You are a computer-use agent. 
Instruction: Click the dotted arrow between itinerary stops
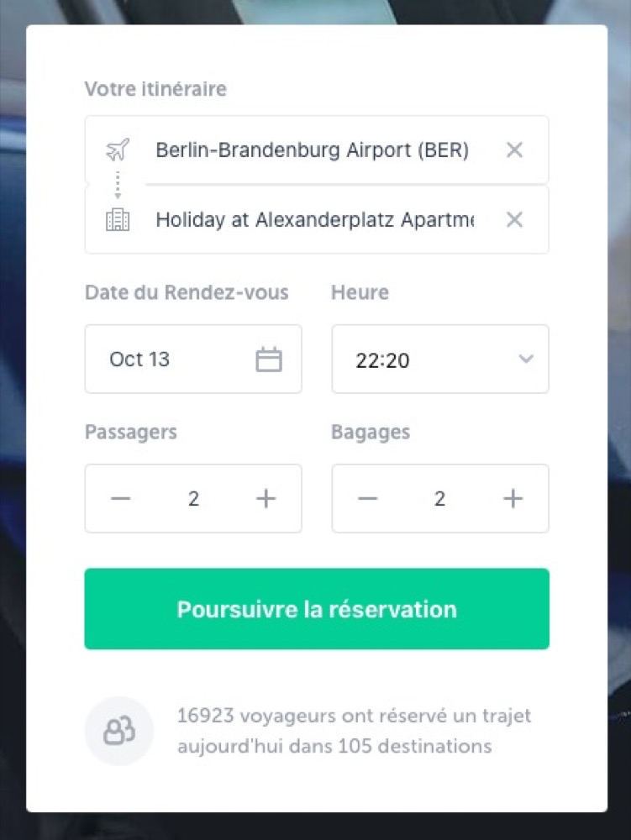pos(118,185)
